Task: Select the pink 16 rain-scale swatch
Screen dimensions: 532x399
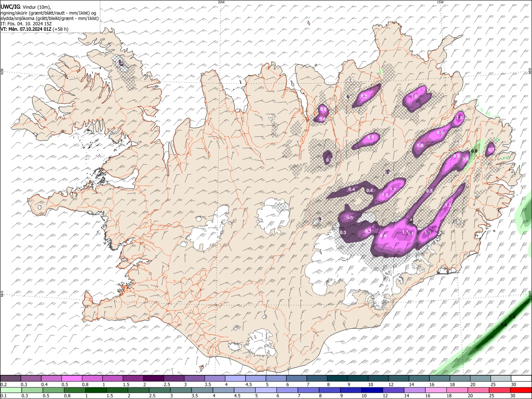Action: [436, 390]
